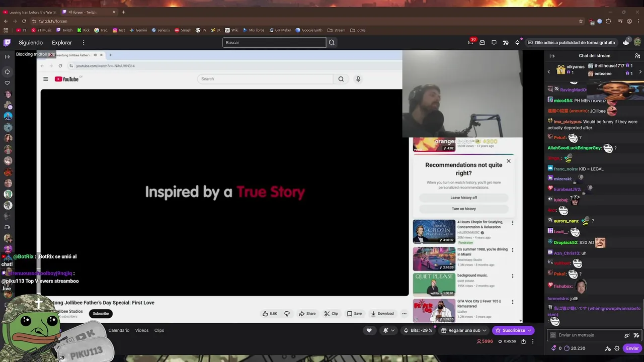Click the YouTube voice search microphone
Viewport: 644px width, 362px height.
click(x=358, y=79)
